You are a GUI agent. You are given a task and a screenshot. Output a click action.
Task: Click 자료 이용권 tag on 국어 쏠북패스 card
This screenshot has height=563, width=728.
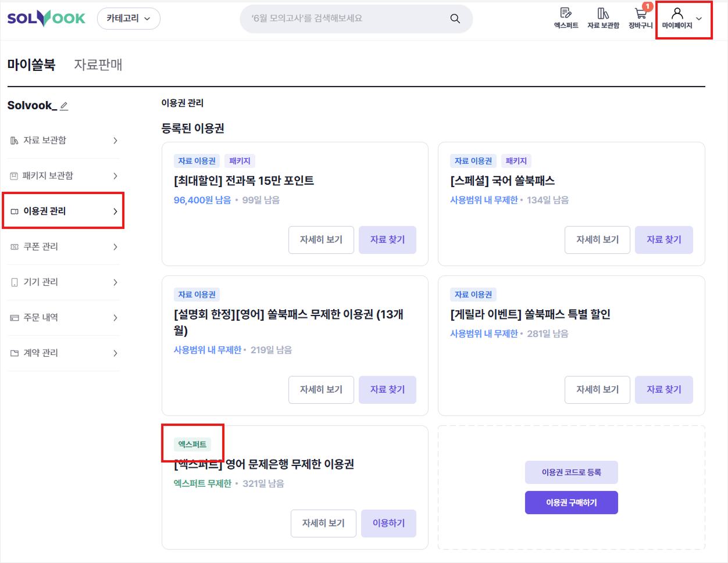(473, 161)
